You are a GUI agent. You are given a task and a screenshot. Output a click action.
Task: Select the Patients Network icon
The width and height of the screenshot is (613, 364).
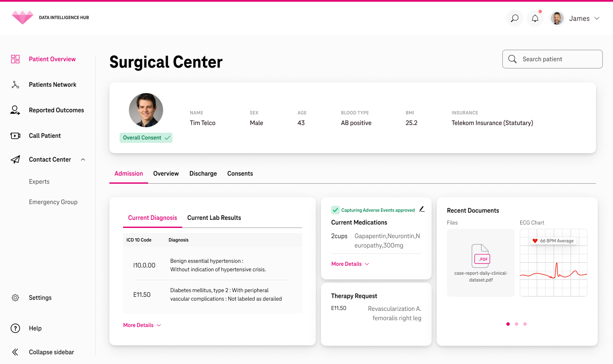[15, 84]
